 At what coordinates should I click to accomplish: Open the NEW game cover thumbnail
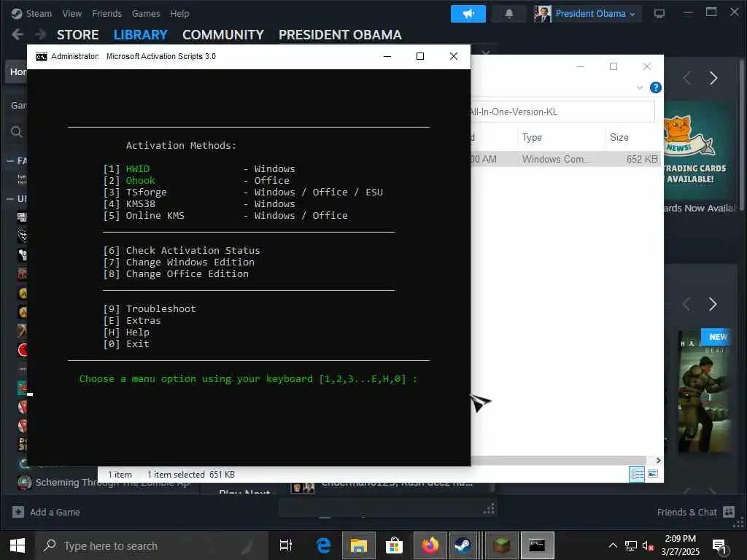pyautogui.click(x=704, y=391)
